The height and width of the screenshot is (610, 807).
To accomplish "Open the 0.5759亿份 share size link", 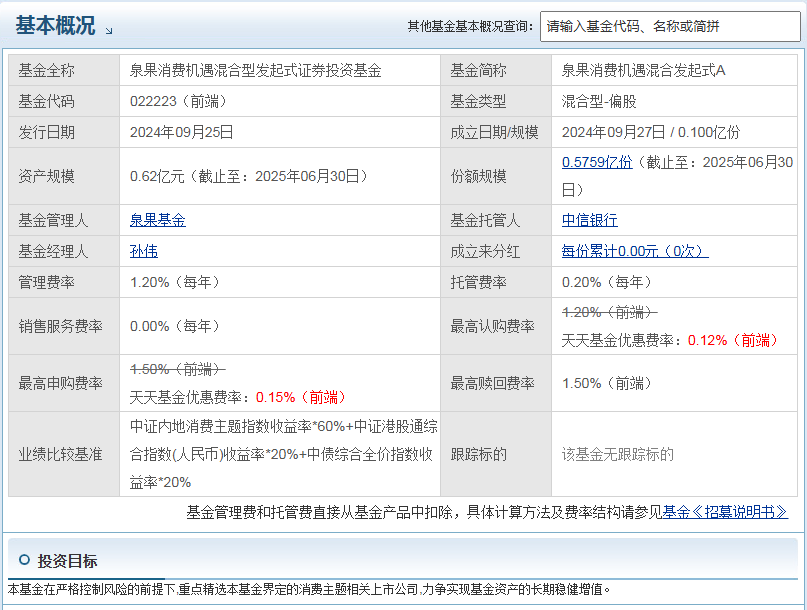I will [x=597, y=162].
